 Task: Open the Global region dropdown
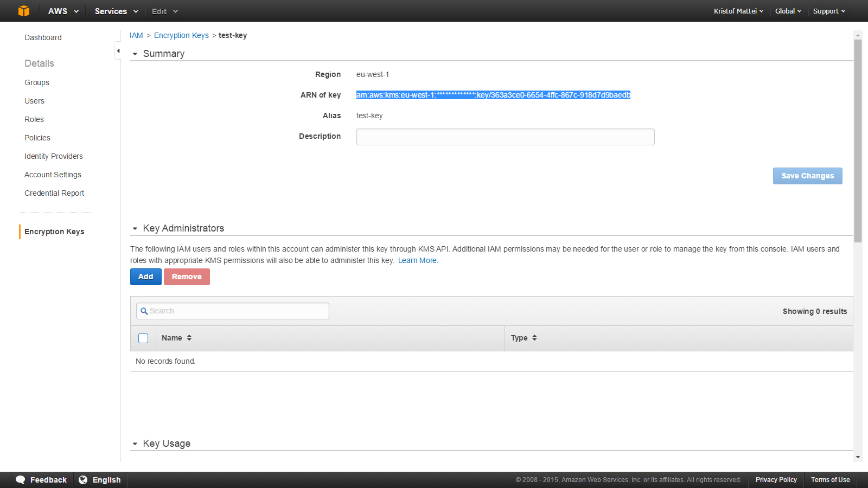788,11
